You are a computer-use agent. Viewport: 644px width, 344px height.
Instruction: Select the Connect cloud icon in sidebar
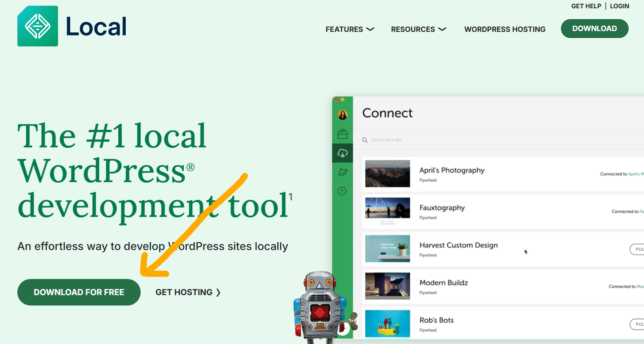342,152
